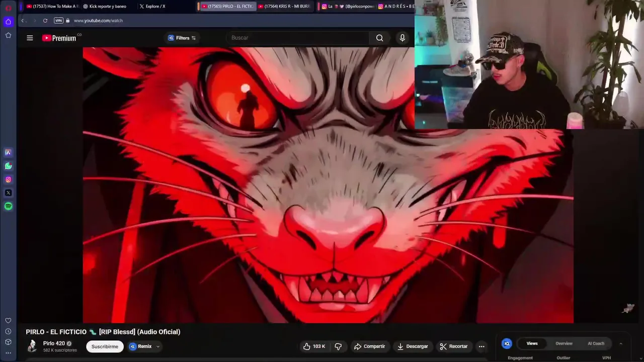Click the VPH label in vidIQ panel
This screenshot has height=362, width=644.
606,358
